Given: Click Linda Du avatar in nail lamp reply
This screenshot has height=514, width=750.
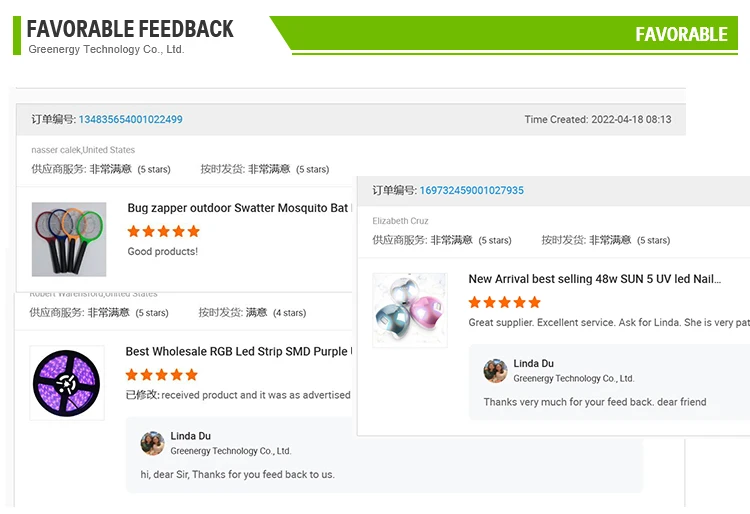Looking at the screenshot, I should tap(495, 370).
